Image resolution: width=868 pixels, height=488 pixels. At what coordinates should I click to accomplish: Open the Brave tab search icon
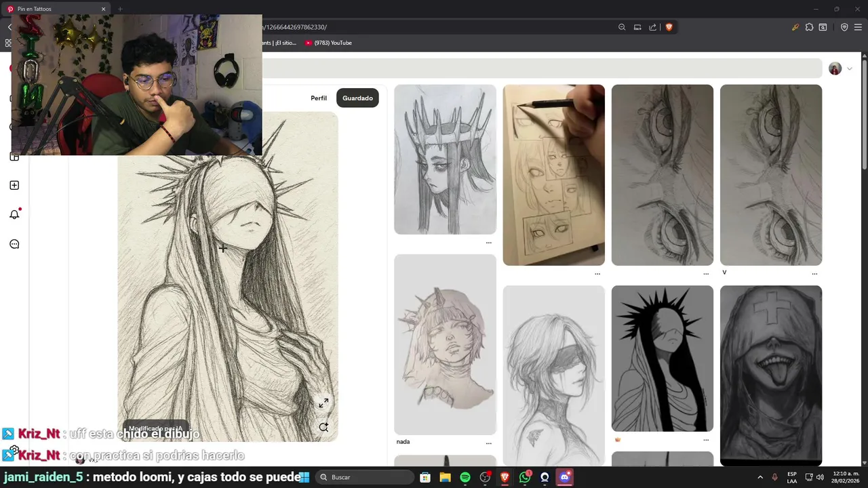click(x=823, y=27)
